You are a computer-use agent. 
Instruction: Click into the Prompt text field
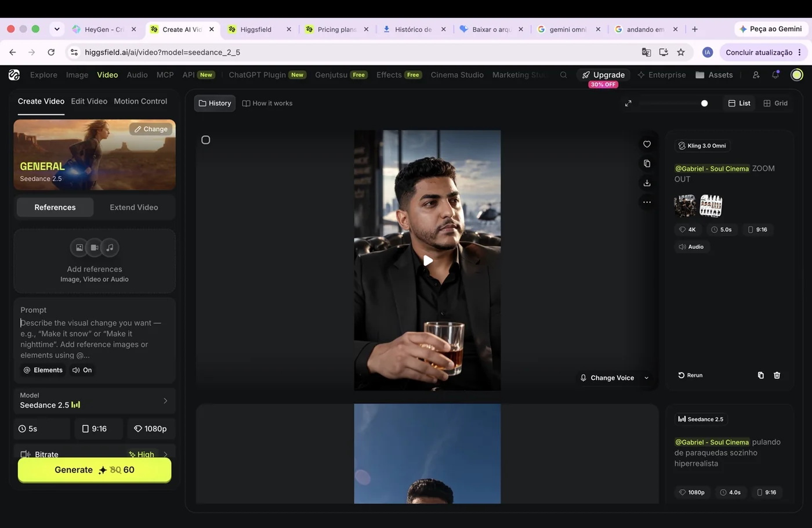tap(95, 339)
